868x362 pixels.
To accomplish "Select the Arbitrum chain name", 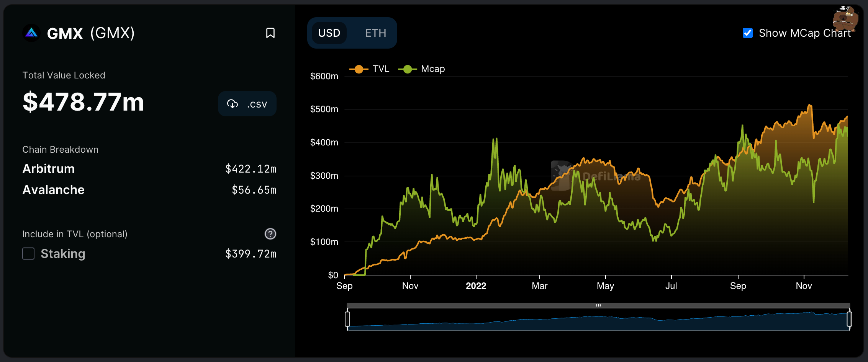I will pyautogui.click(x=49, y=169).
